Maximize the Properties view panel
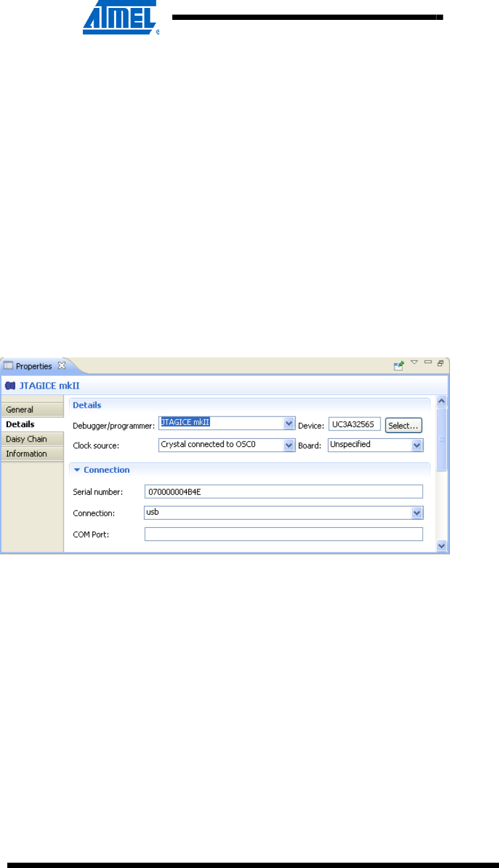 tap(440, 363)
